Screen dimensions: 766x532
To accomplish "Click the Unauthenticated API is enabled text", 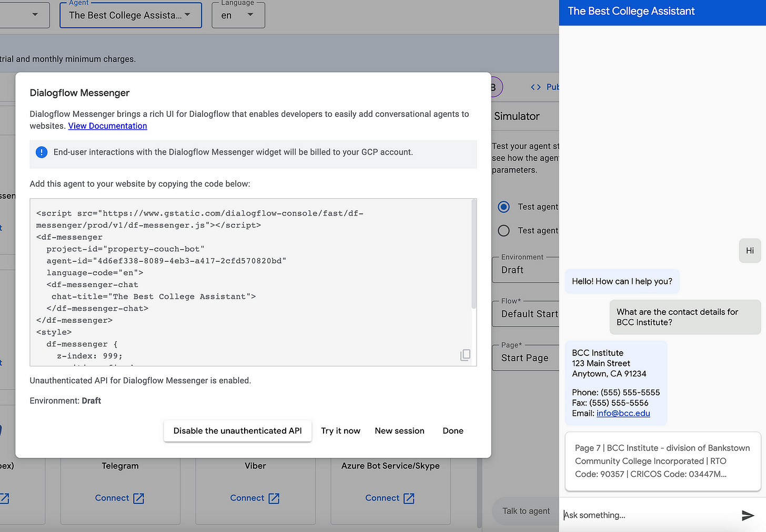I will [140, 381].
